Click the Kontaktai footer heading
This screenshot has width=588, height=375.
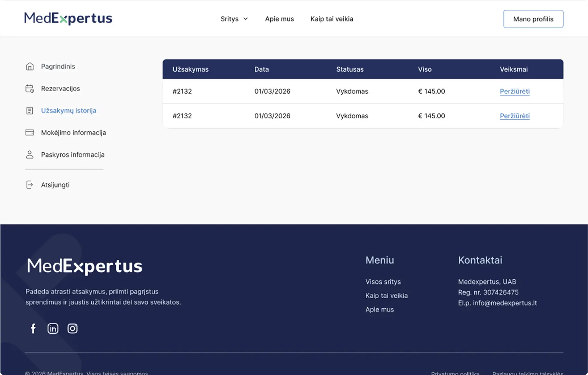(480, 260)
